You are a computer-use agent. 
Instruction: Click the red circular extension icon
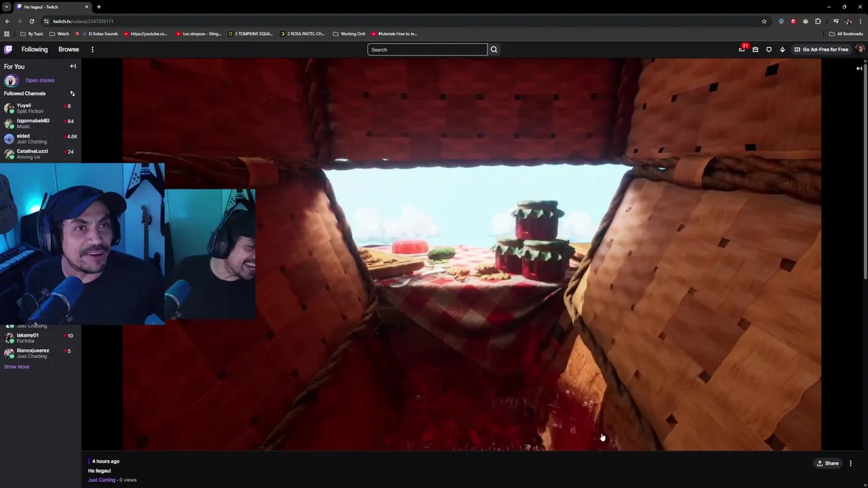pos(793,21)
